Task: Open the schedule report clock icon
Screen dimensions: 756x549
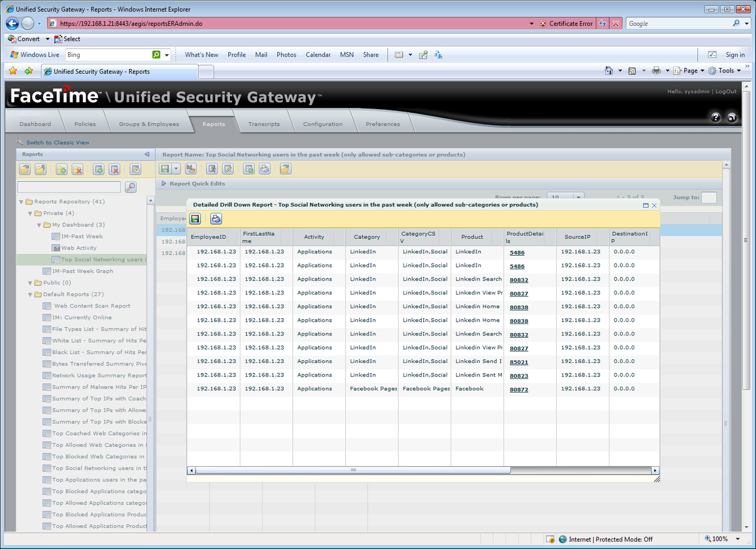Action: (x=136, y=169)
